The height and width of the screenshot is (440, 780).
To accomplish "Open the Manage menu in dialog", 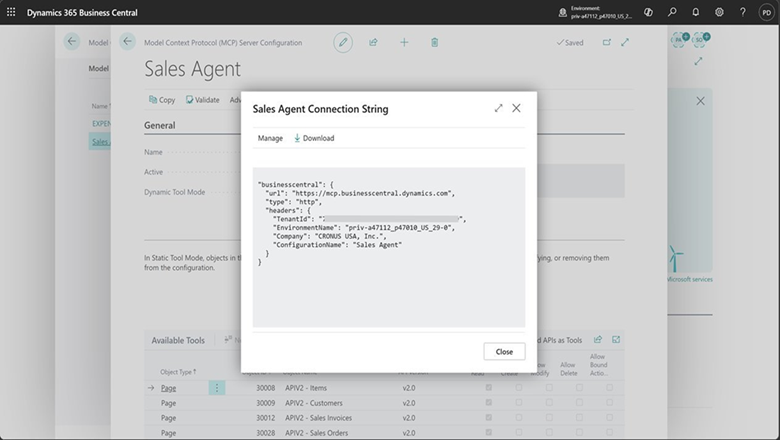I will click(270, 138).
